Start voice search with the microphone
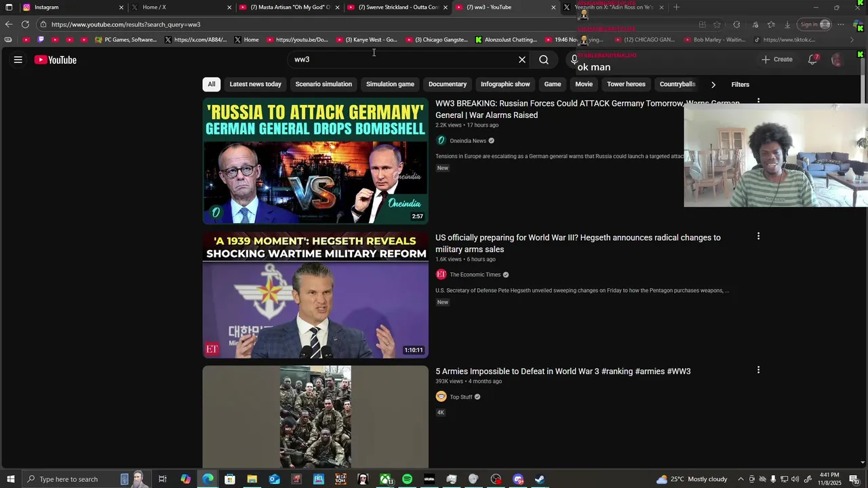 point(574,60)
